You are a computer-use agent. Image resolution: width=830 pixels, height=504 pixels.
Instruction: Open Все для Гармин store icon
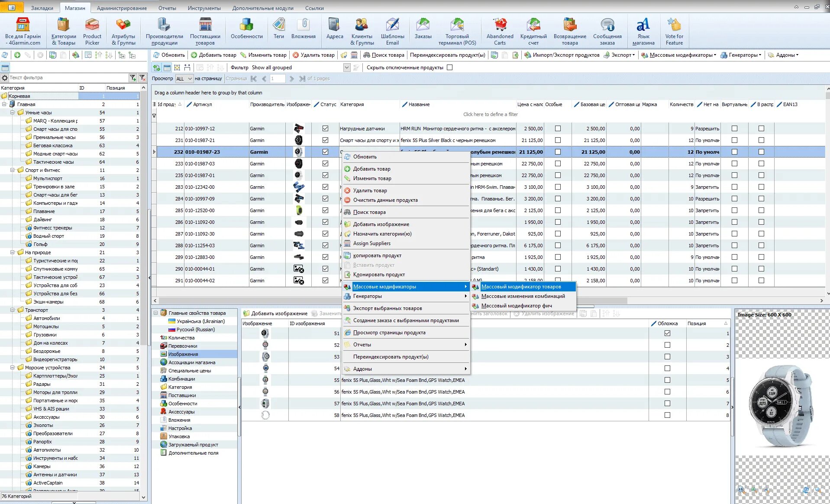[23, 31]
